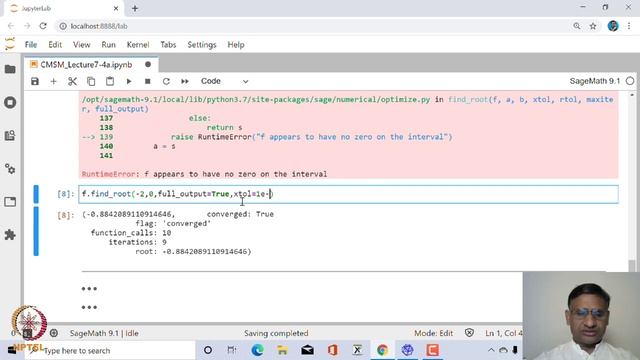Open the View menu
The width and height of the screenshot is (640, 360).
click(82, 44)
